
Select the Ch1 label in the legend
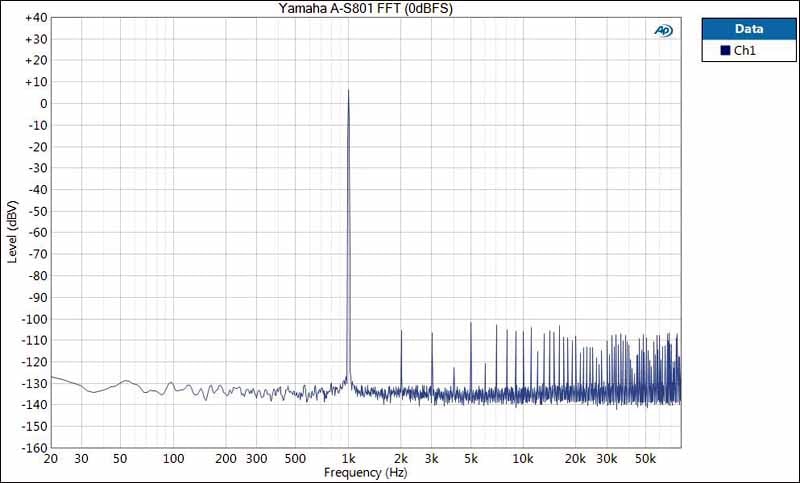[745, 50]
